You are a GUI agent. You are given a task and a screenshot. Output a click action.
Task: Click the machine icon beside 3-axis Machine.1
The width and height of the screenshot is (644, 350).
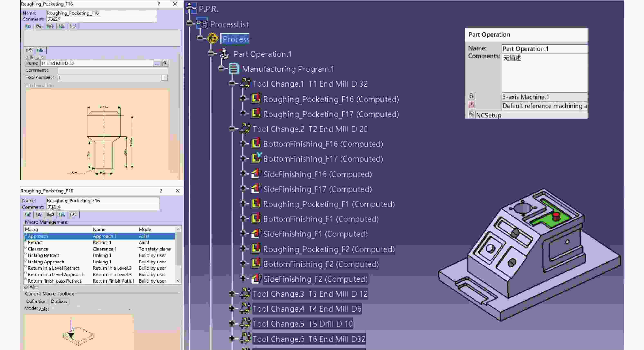click(471, 96)
